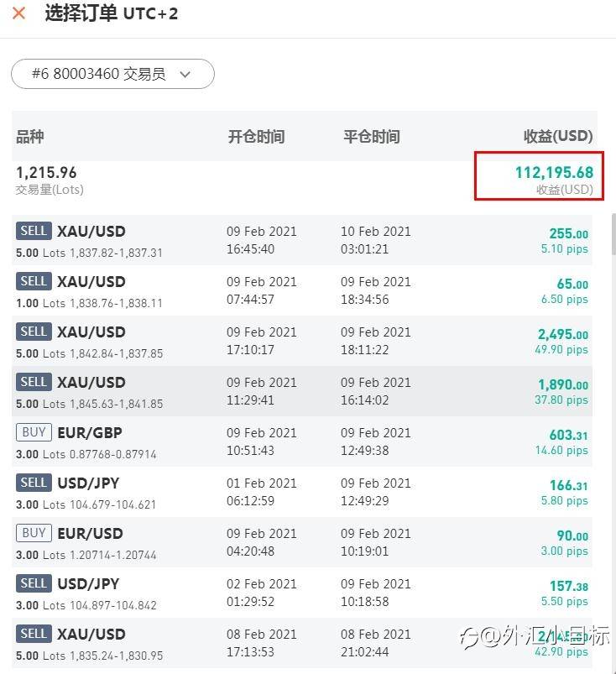
Task: Click the SELL badge on USD/JPY 104.679 order
Action: [x=34, y=483]
